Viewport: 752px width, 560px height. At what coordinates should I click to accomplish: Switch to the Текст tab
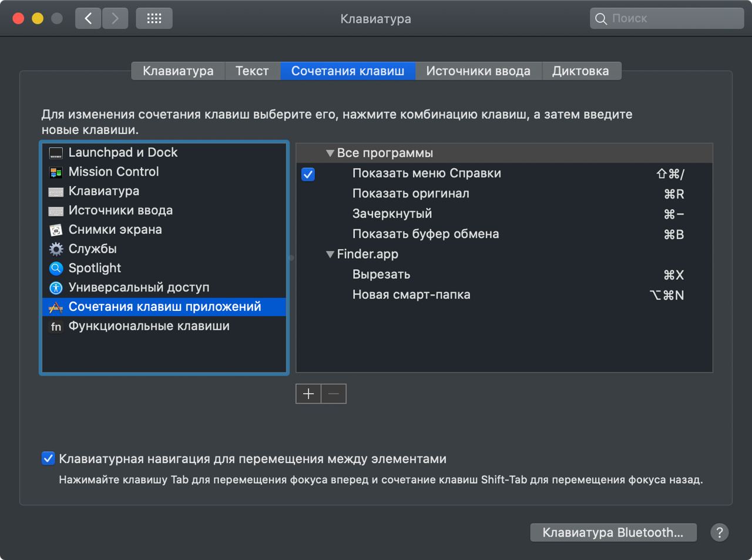pyautogui.click(x=252, y=71)
